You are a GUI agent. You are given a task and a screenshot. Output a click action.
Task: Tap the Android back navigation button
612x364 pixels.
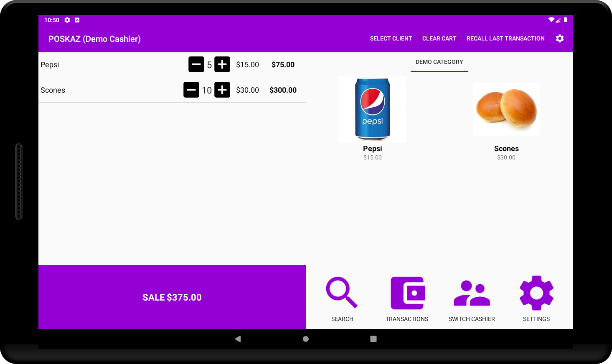coord(238,339)
